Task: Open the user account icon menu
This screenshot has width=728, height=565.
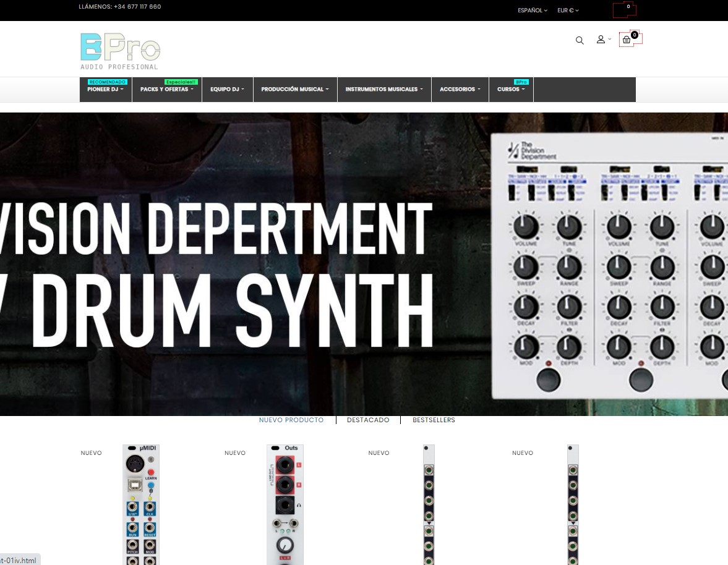Action: [x=603, y=40]
